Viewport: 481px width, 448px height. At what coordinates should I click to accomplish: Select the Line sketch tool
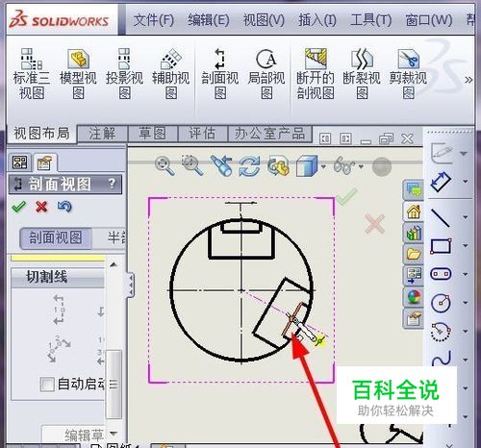(441, 218)
